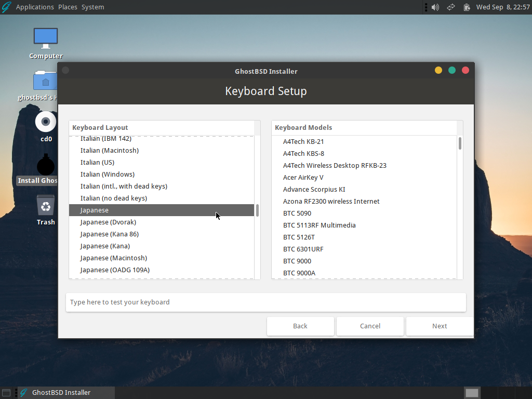Click the Back button
This screenshot has width=532, height=399.
pyautogui.click(x=300, y=326)
